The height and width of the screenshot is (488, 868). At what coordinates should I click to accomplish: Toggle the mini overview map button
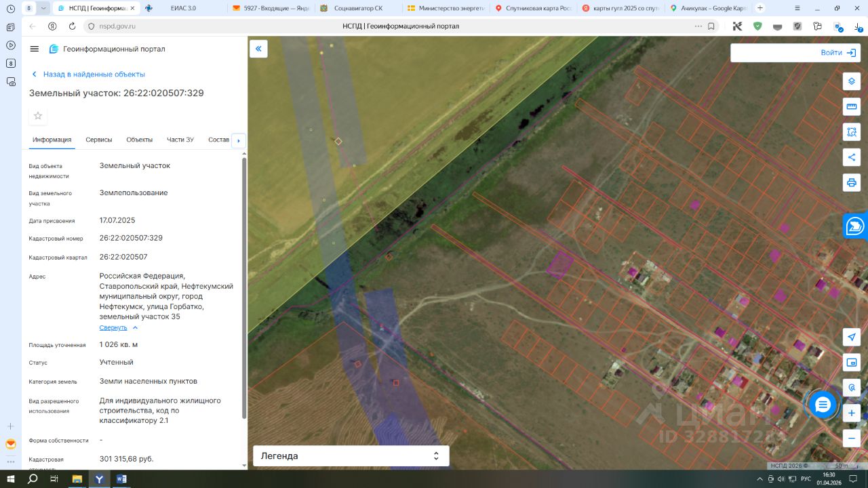coord(852,363)
